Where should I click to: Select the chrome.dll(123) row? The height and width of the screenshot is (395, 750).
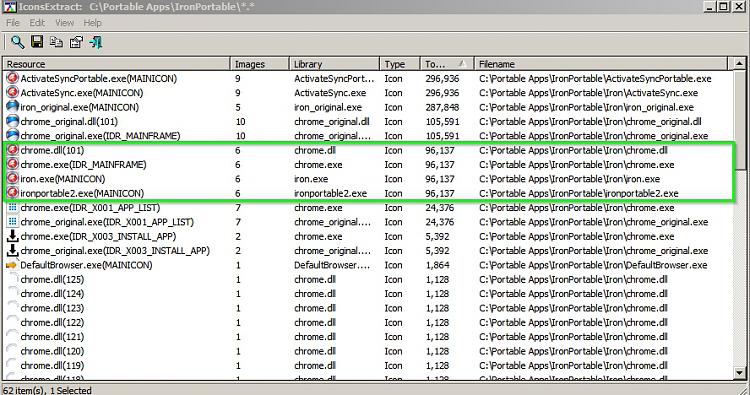pyautogui.click(x=367, y=308)
